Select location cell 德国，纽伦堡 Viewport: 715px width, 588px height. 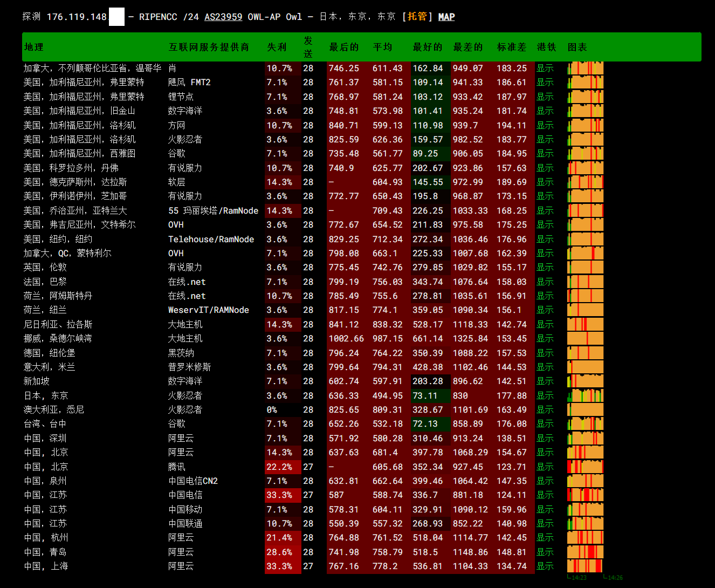[x=49, y=353]
